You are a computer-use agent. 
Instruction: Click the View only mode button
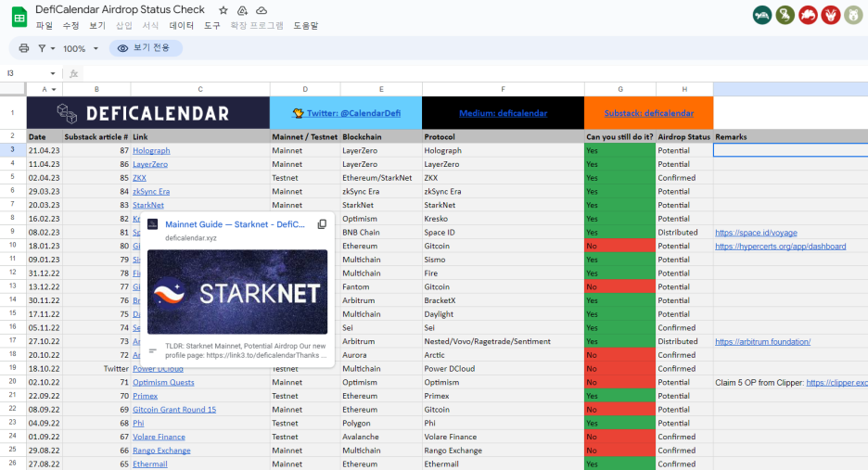pyautogui.click(x=146, y=48)
